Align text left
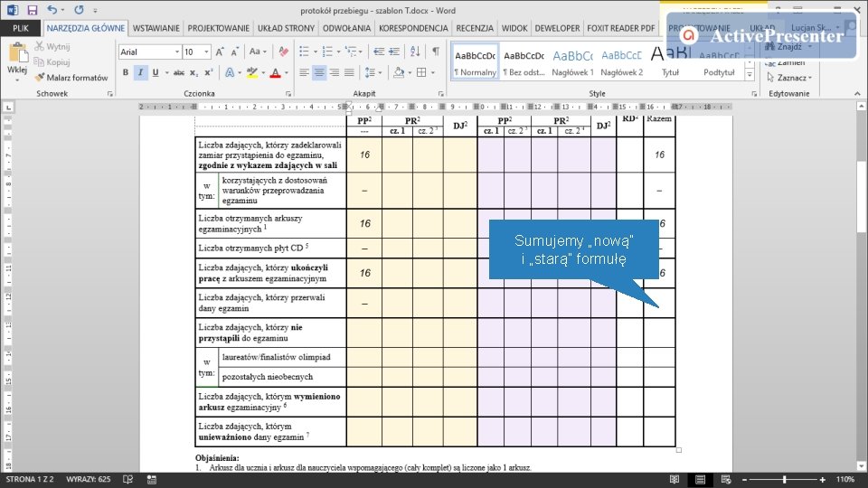The width and height of the screenshot is (868, 488). (304, 72)
